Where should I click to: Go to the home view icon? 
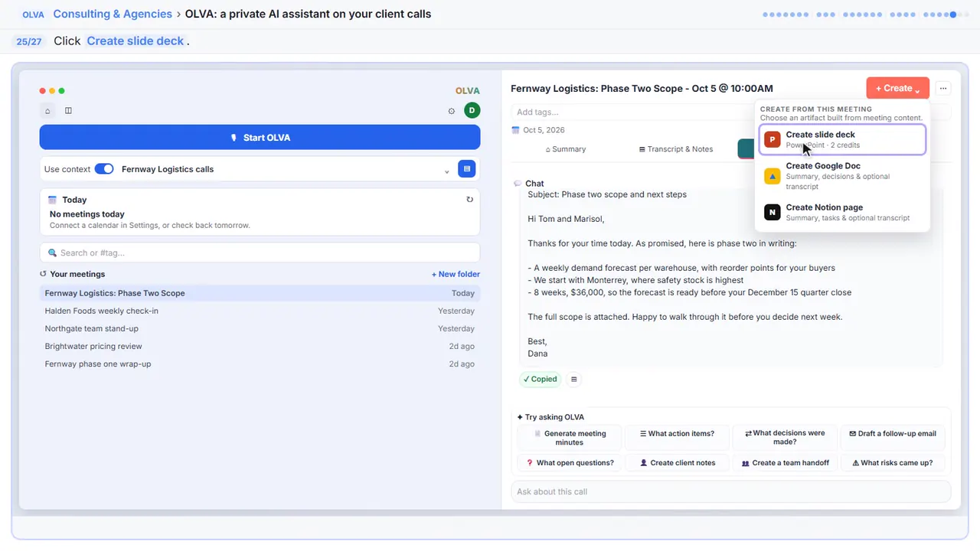47,110
